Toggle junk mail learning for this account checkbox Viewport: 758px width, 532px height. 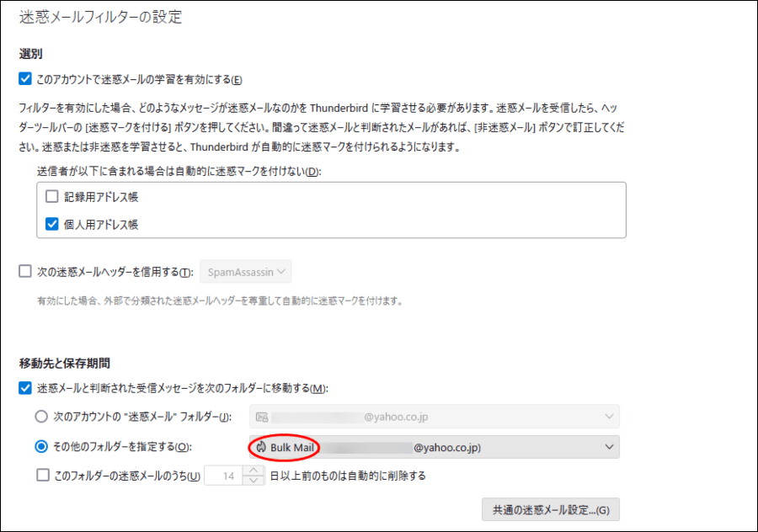(25, 79)
